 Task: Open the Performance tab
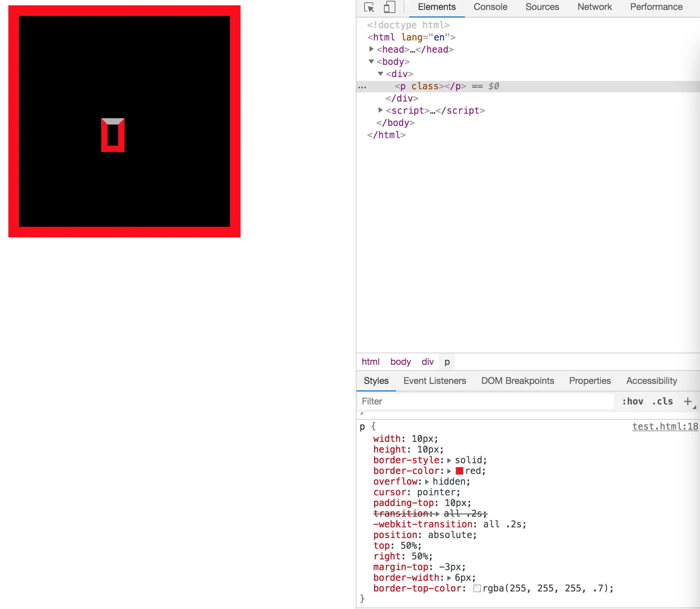(656, 7)
